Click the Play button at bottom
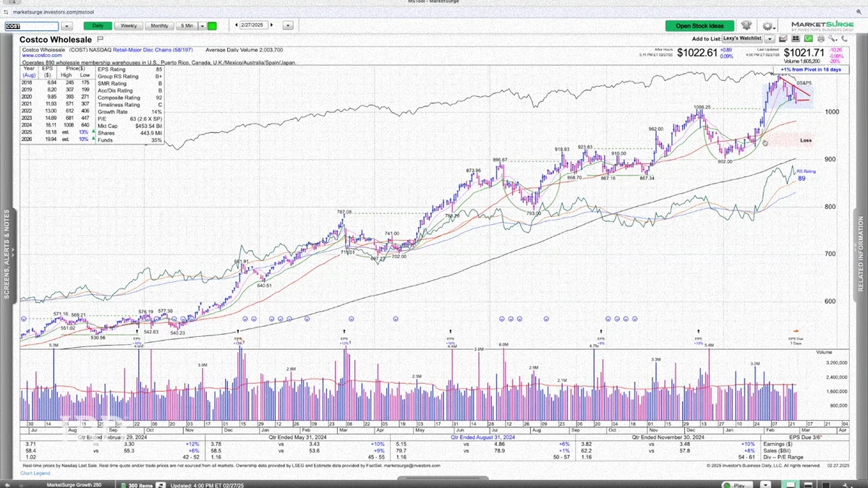The height and width of the screenshot is (488, 868). coord(738,484)
